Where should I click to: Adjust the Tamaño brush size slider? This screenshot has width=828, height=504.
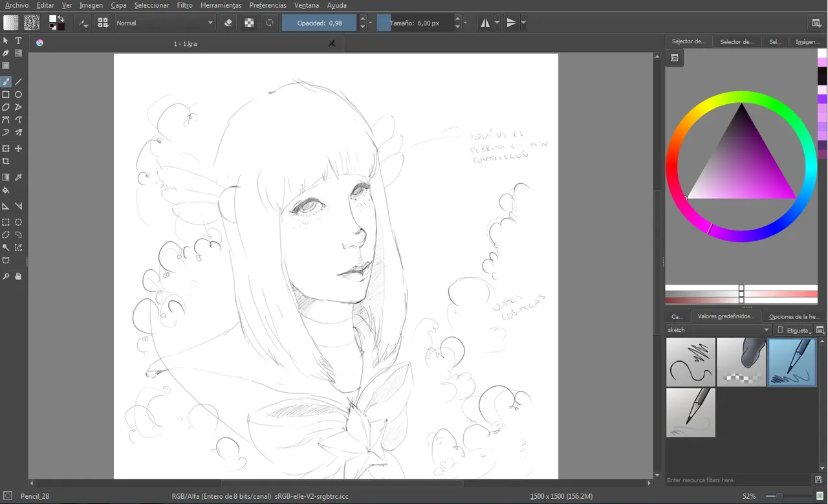(415, 23)
